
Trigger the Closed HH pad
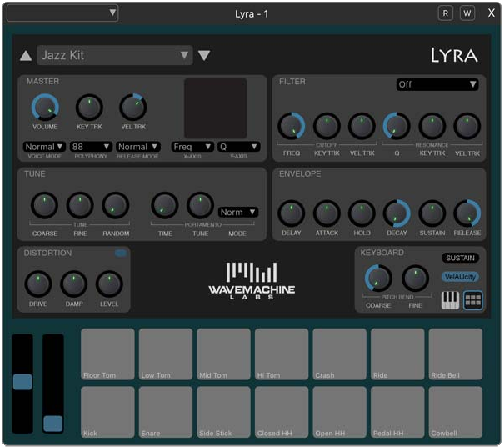point(282,412)
